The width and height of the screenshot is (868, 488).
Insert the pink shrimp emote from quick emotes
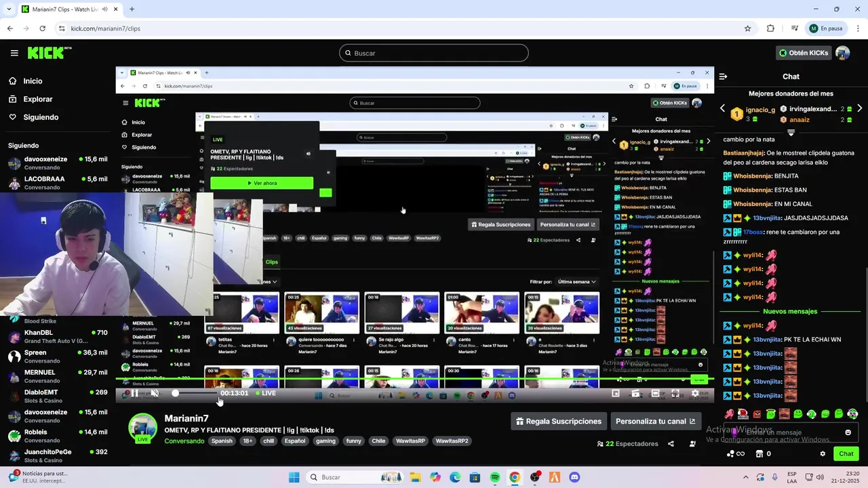tap(729, 413)
